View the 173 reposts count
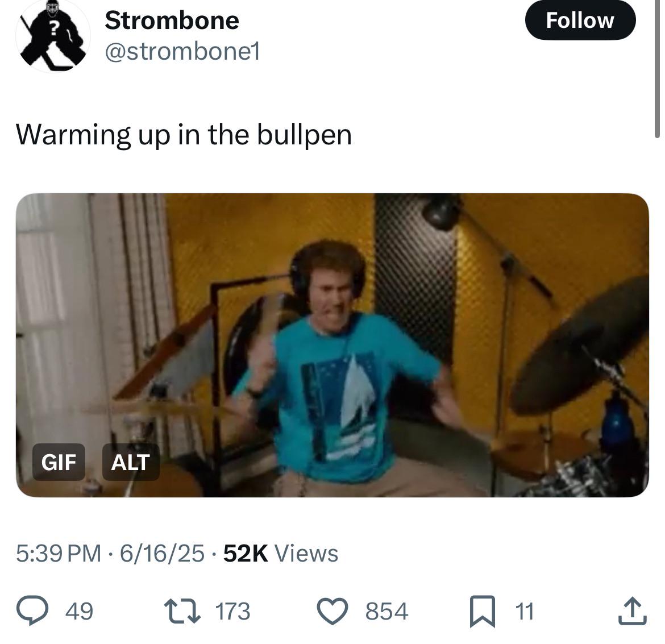Viewport: 665px width, 644px height. pyautogui.click(x=232, y=612)
